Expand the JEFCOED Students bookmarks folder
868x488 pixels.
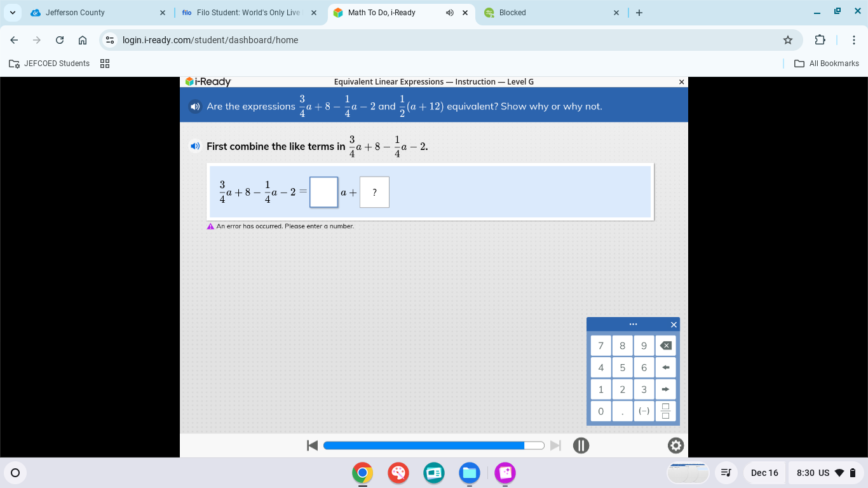(x=48, y=64)
